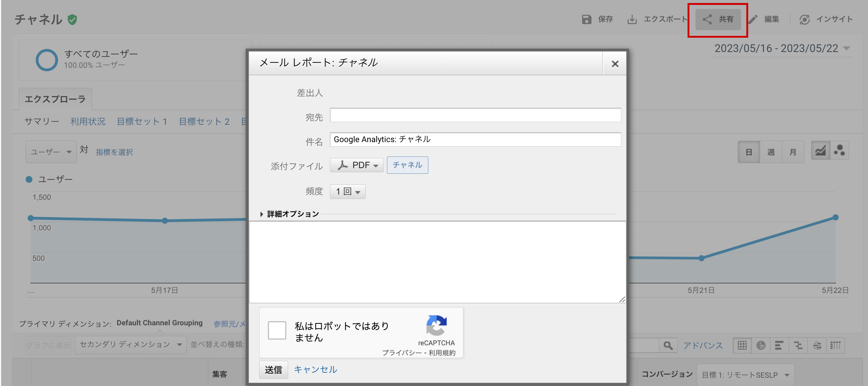
Task: Click the Save (保存) icon
Action: (x=587, y=19)
